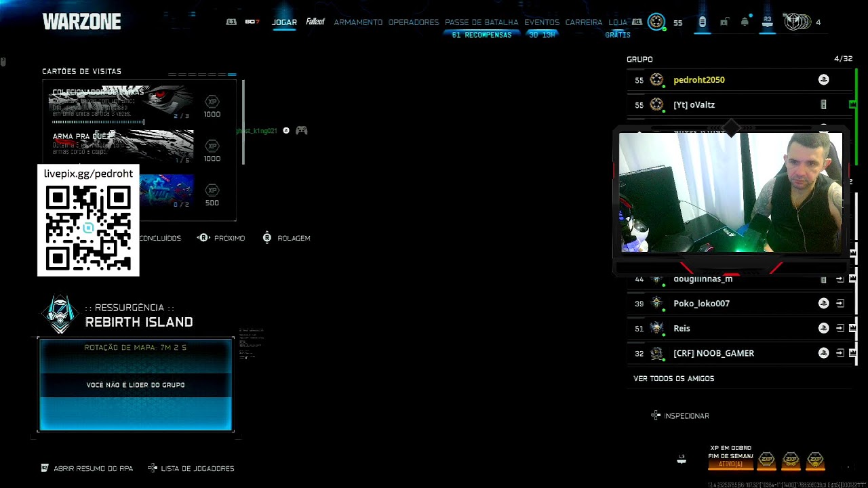
Task: Open LISTA DE JOGADORES
Action: pos(191,468)
